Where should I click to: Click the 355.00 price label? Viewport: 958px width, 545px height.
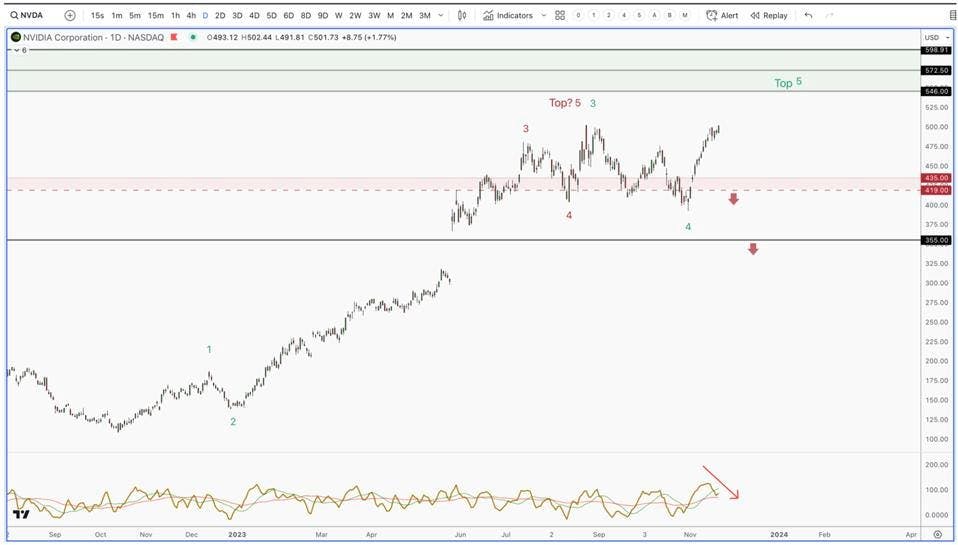(x=937, y=241)
